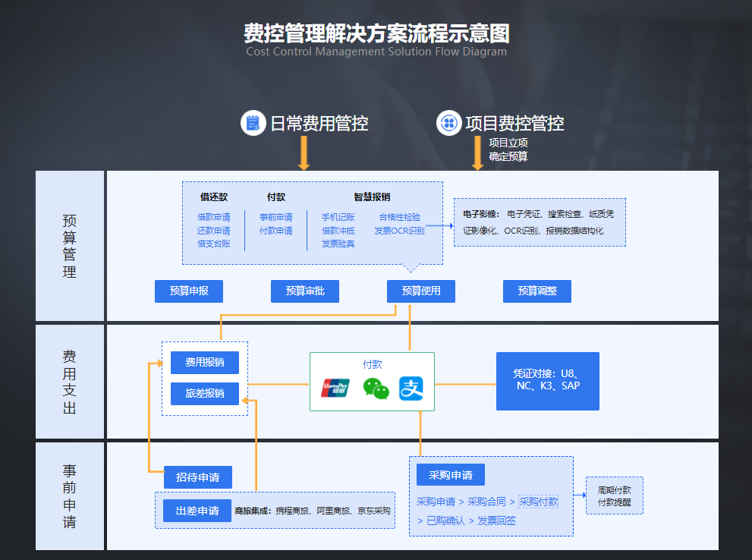Screen dimensions: 752x560
Task: Click the Alipay logo
Action: click(411, 389)
